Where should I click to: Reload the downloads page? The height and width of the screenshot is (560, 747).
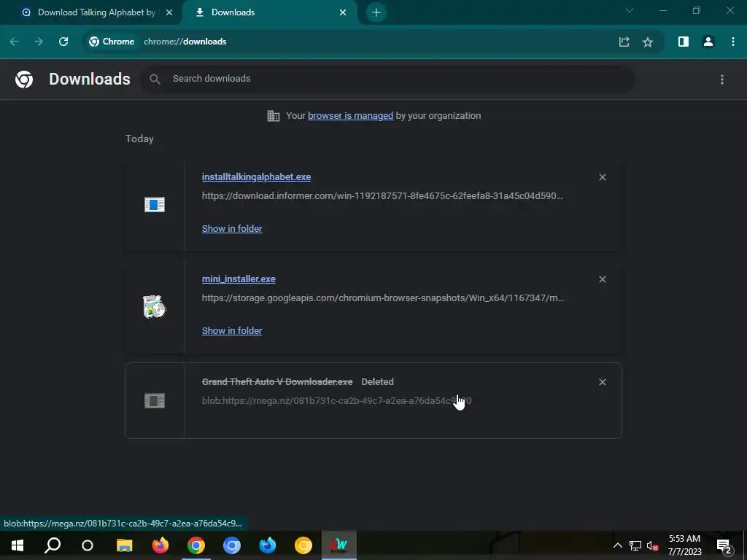click(x=63, y=42)
